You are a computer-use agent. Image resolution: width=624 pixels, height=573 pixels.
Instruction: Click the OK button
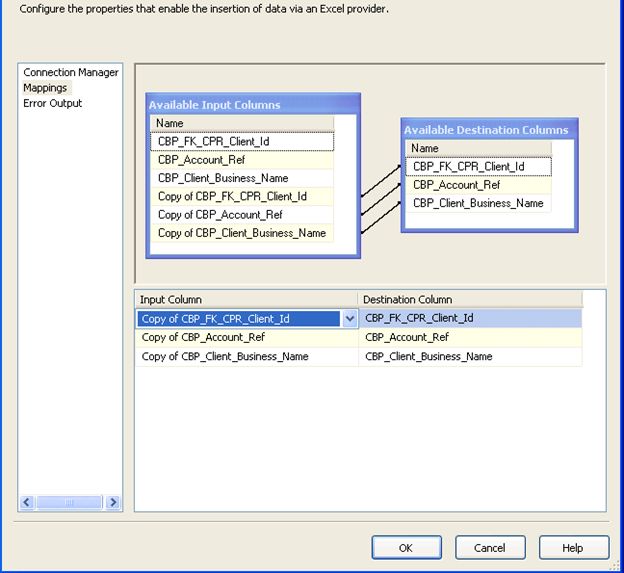click(406, 548)
